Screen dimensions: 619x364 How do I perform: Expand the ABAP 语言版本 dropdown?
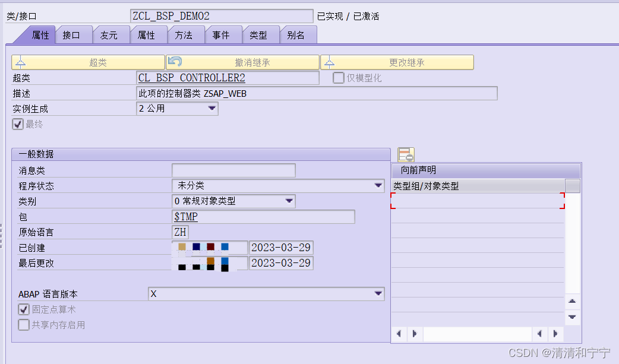[x=379, y=293]
